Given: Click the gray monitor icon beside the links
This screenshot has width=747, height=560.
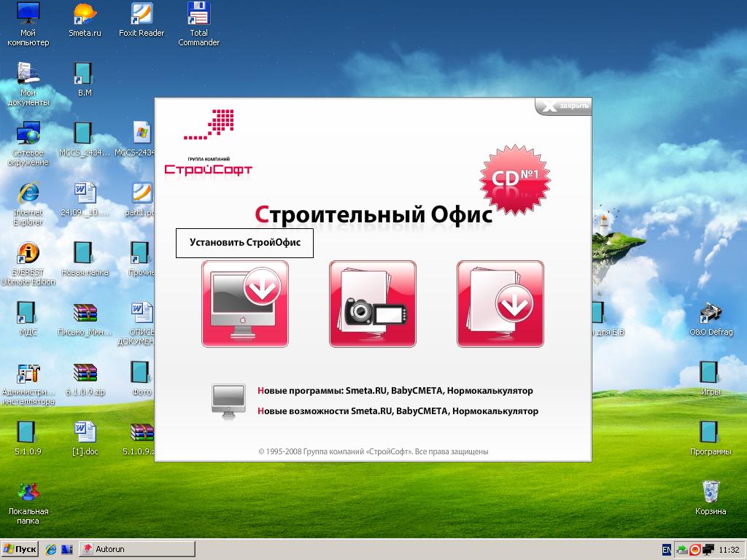Looking at the screenshot, I should pos(229,400).
